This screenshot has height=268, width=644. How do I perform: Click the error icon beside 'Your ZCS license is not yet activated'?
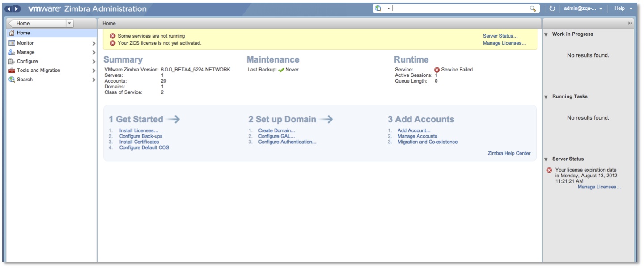(113, 43)
